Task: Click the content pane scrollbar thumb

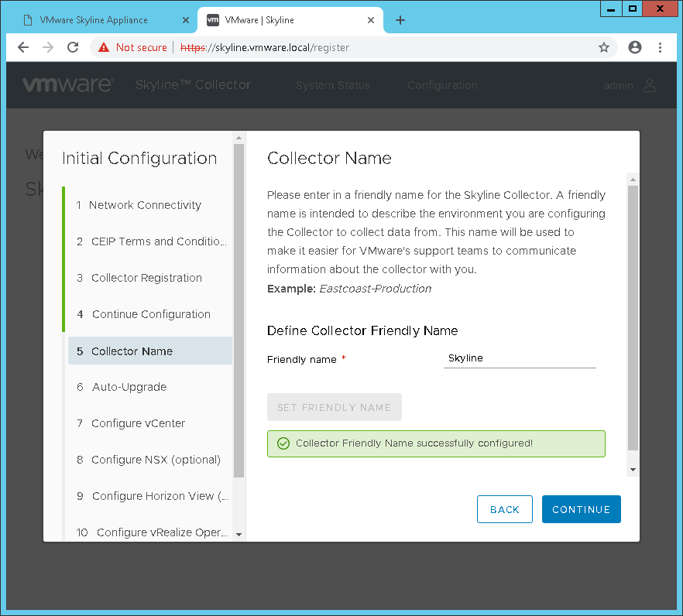Action: click(633, 318)
